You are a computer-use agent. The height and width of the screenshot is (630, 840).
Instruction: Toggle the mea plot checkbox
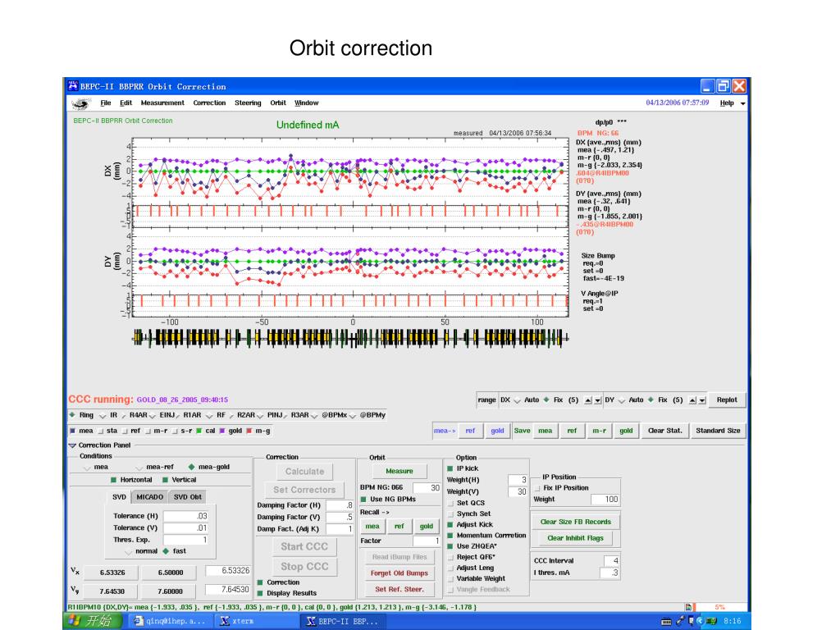(x=72, y=431)
